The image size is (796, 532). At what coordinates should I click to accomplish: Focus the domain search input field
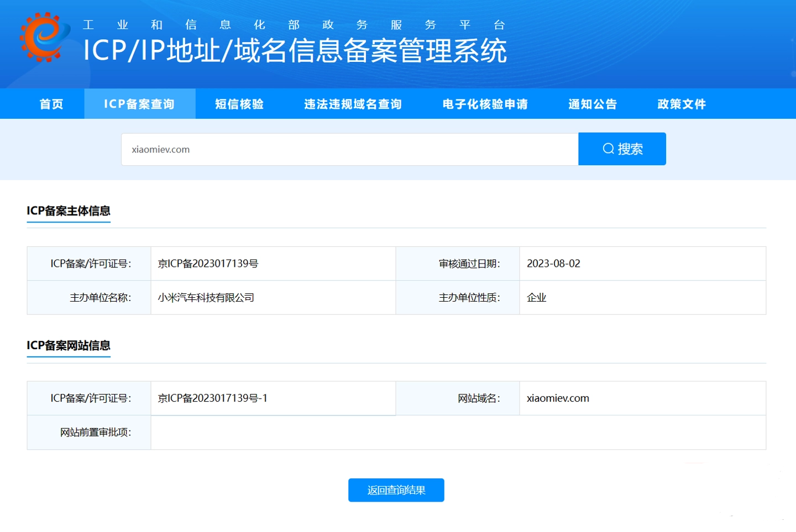(349, 149)
